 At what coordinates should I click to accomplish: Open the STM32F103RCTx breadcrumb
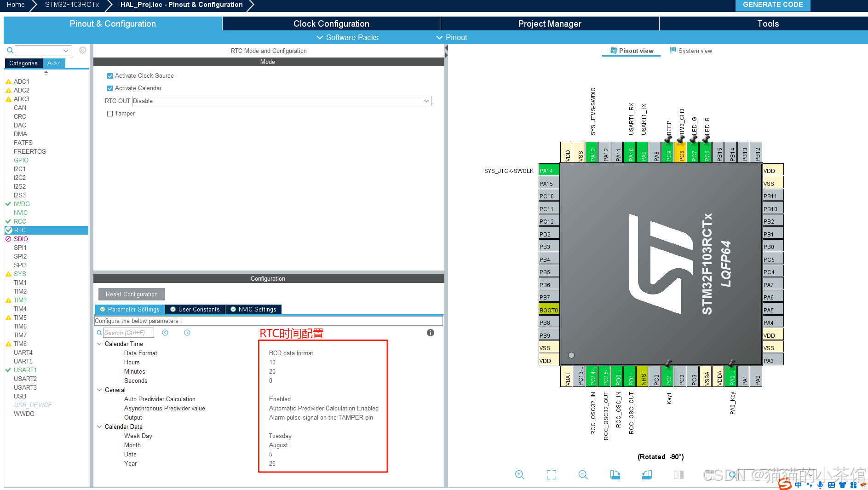point(72,5)
